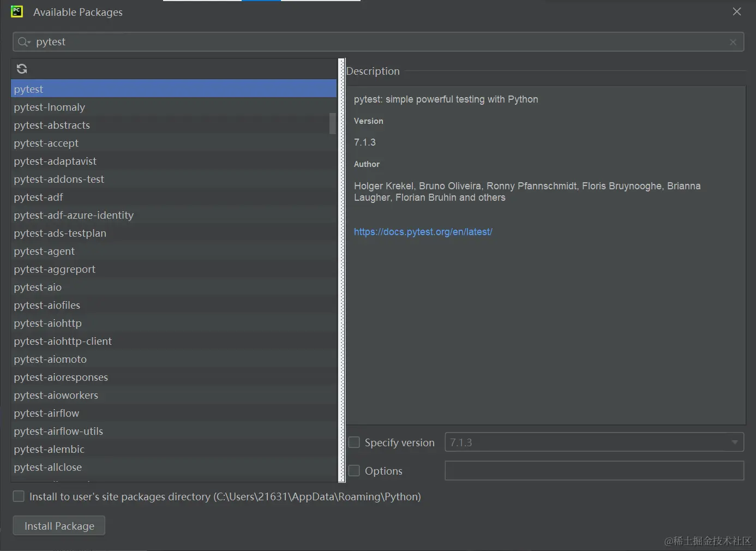Select pytest-airflow-utils package

[173, 431]
